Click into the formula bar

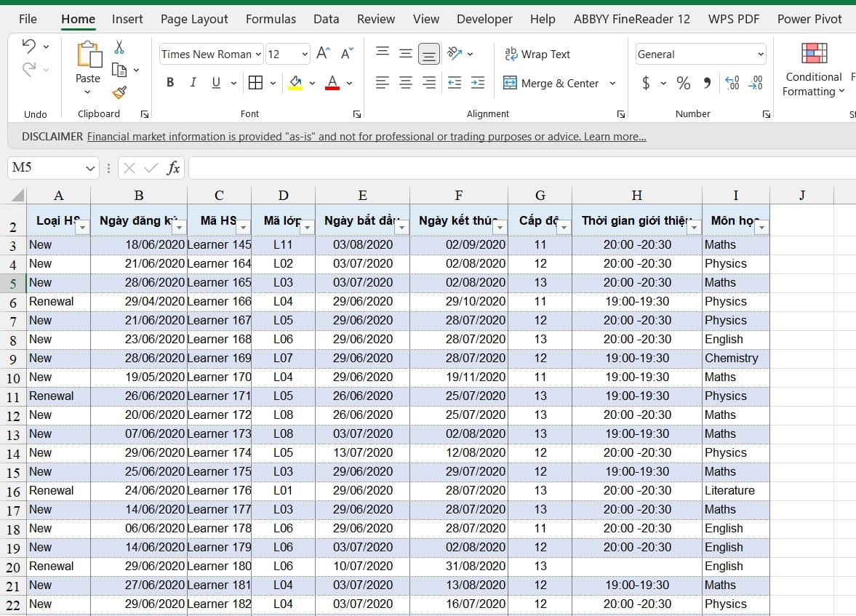pos(521,168)
